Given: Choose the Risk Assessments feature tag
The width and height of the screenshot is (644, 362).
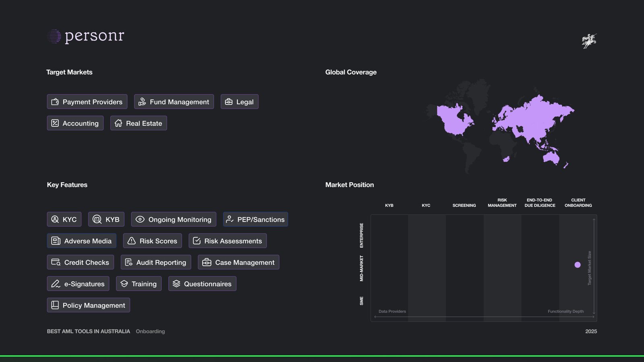Looking at the screenshot, I should (x=228, y=241).
